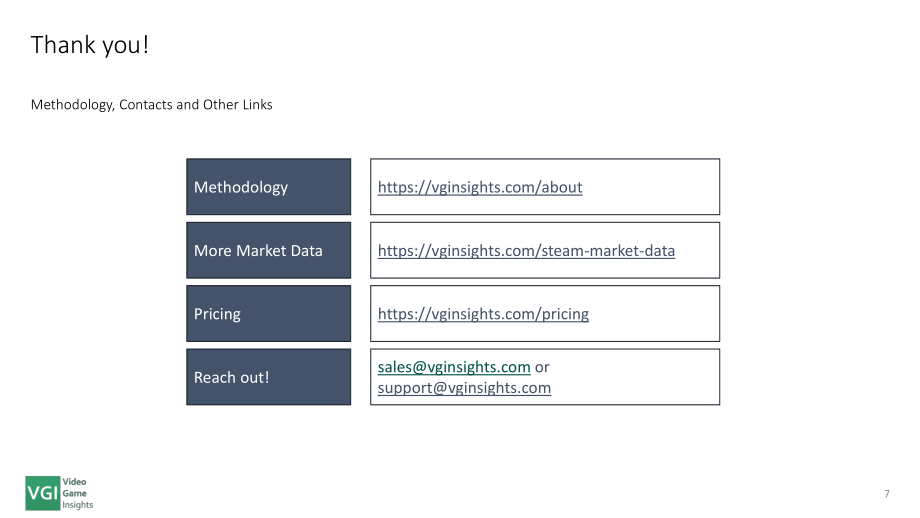This screenshot has height=518, width=920.
Task: Click the Methodology, Contacts and Other Links subtitle
Action: point(151,105)
